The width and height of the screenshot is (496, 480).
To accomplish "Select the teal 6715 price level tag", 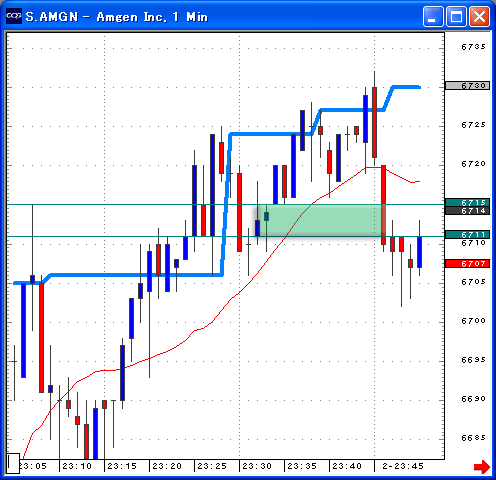I will 467,202.
